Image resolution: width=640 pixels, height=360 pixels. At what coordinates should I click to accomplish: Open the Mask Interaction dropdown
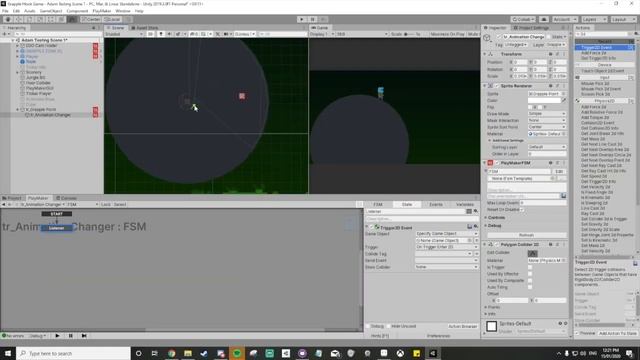coord(547,120)
